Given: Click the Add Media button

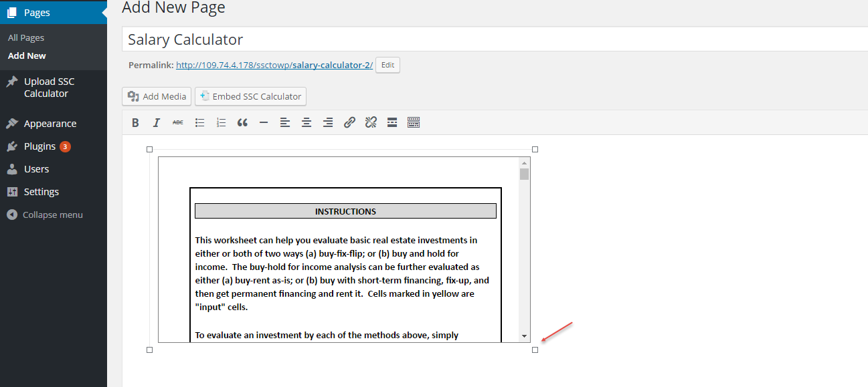Looking at the screenshot, I should pos(157,96).
